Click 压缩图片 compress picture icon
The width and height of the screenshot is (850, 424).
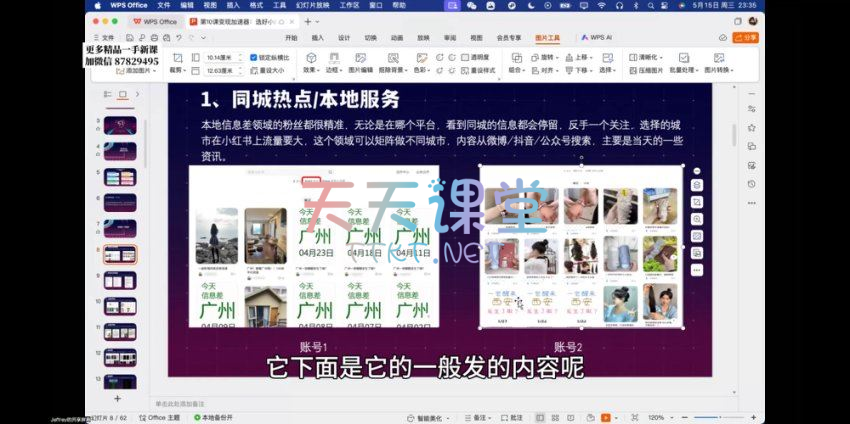[645, 71]
